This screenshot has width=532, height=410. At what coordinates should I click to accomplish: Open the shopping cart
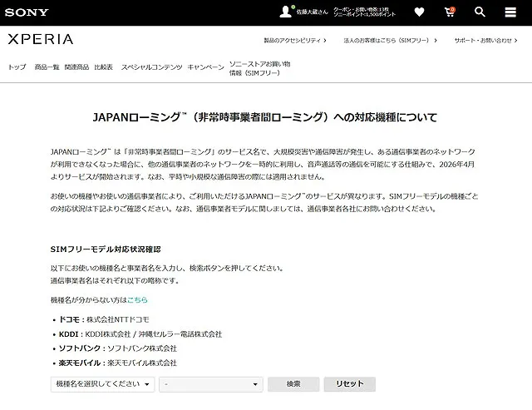coord(450,12)
